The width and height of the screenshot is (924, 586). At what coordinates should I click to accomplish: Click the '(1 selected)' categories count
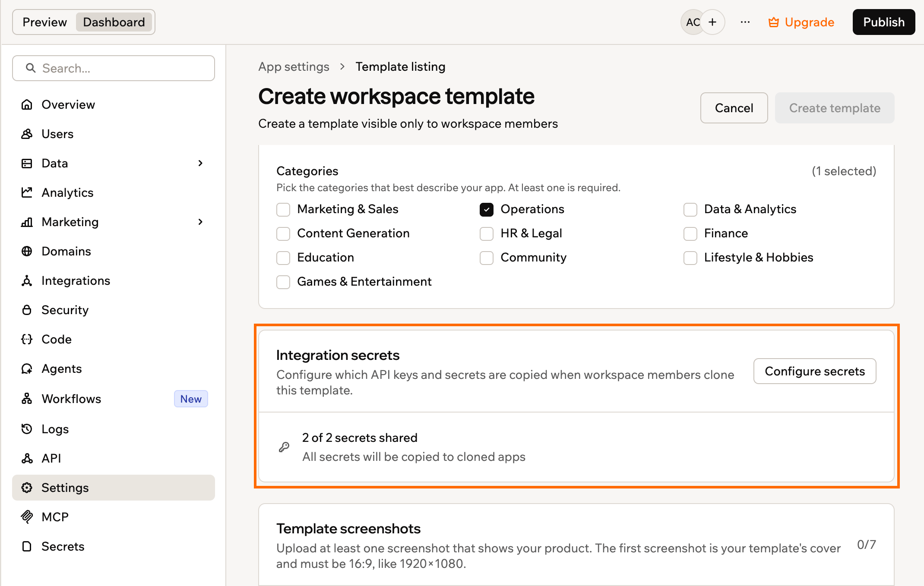coord(844,171)
